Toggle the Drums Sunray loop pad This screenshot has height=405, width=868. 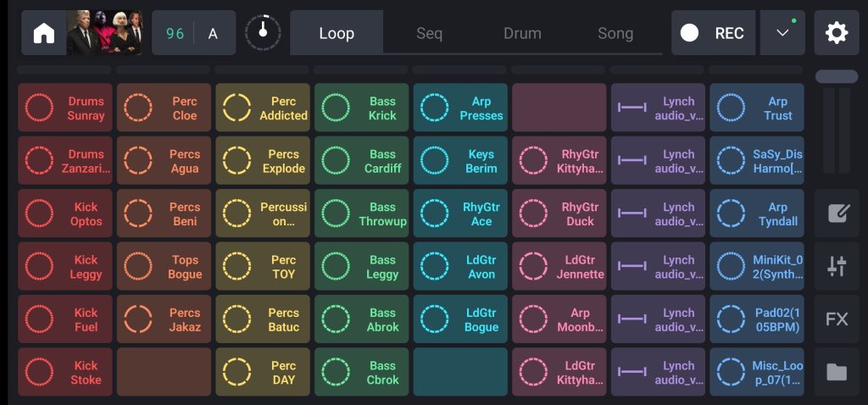point(65,108)
